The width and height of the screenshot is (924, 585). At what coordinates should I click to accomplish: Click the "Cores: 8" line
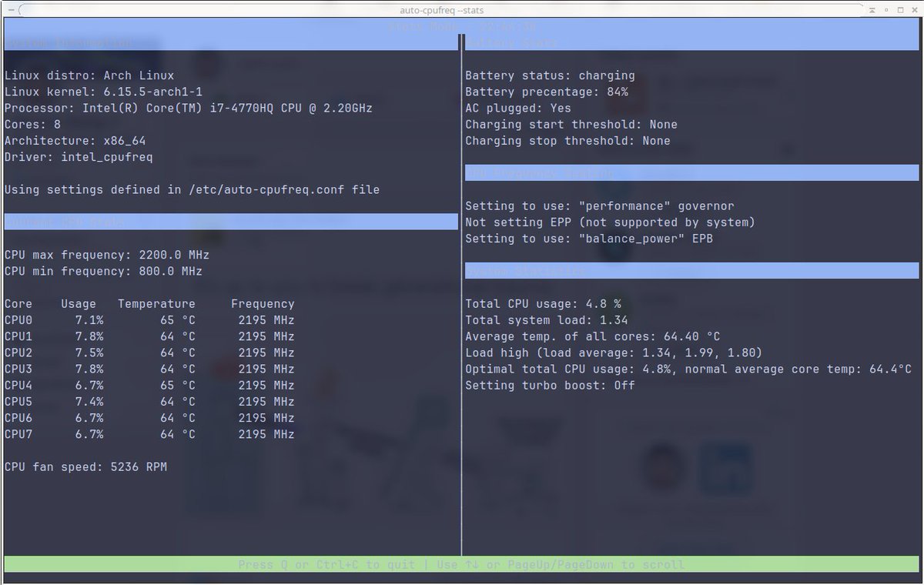32,124
